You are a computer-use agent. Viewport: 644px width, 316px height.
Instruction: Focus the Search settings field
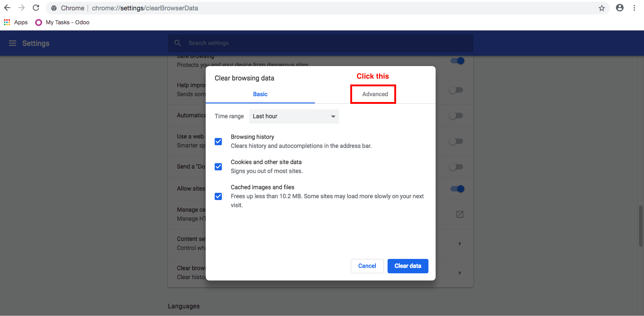pos(321,43)
